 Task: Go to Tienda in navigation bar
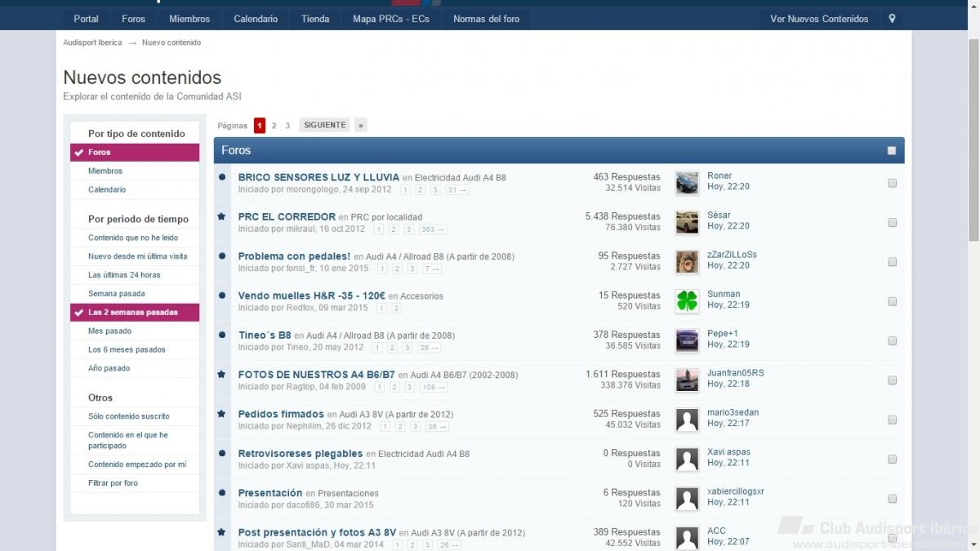(315, 19)
